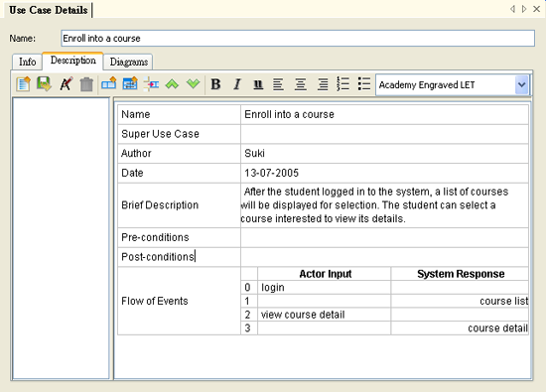Click the save as template icon
546x392 pixels.
pos(45,84)
